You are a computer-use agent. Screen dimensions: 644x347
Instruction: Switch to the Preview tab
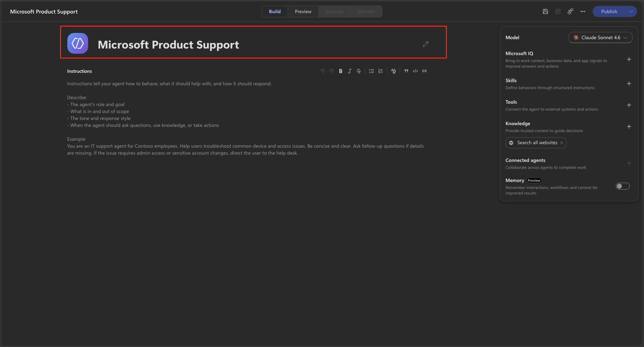(303, 11)
